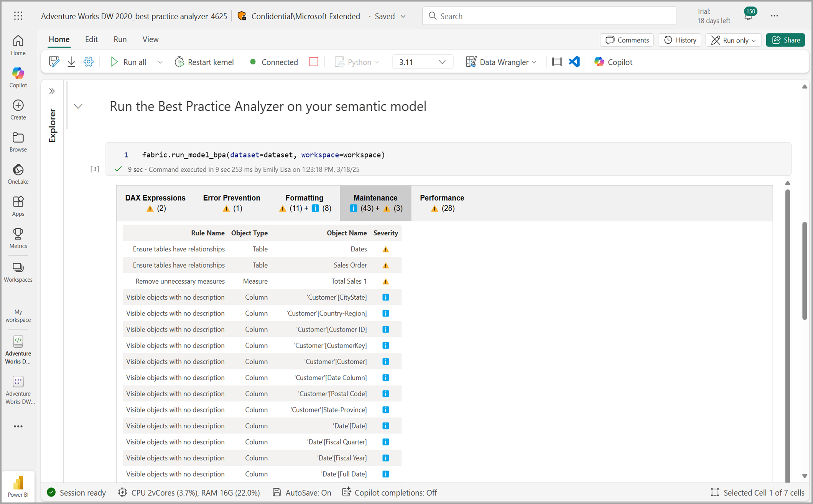813x504 pixels.
Task: Click the Share button
Action: (785, 40)
